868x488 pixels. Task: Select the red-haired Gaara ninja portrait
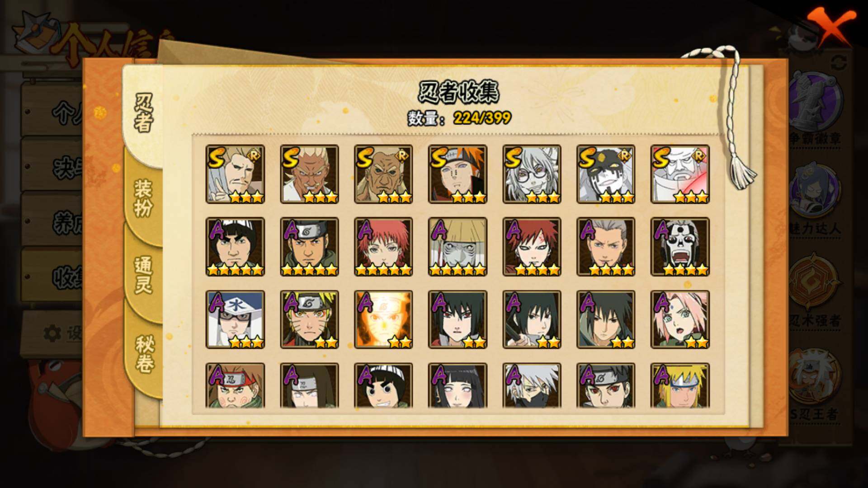[532, 247]
